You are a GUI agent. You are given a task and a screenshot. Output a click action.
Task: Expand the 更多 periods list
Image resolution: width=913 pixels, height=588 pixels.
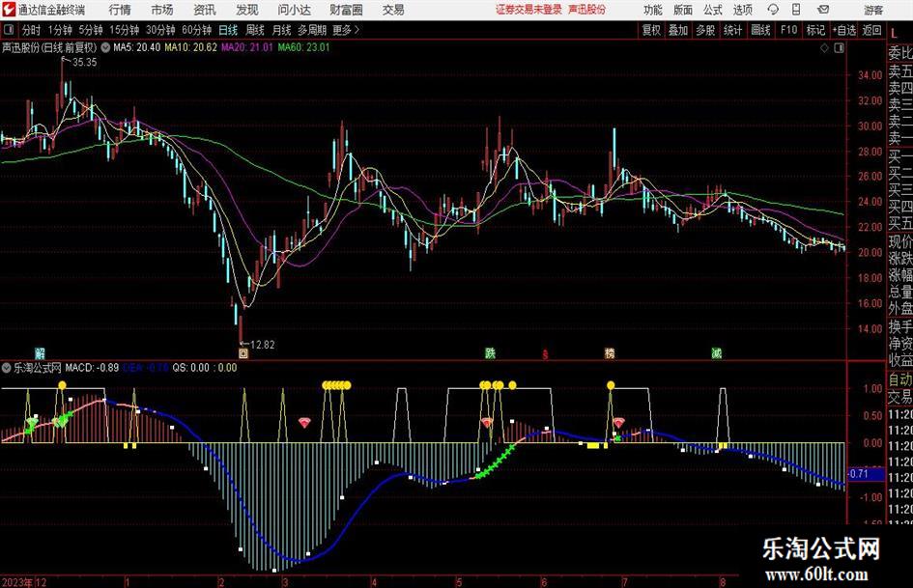point(346,30)
